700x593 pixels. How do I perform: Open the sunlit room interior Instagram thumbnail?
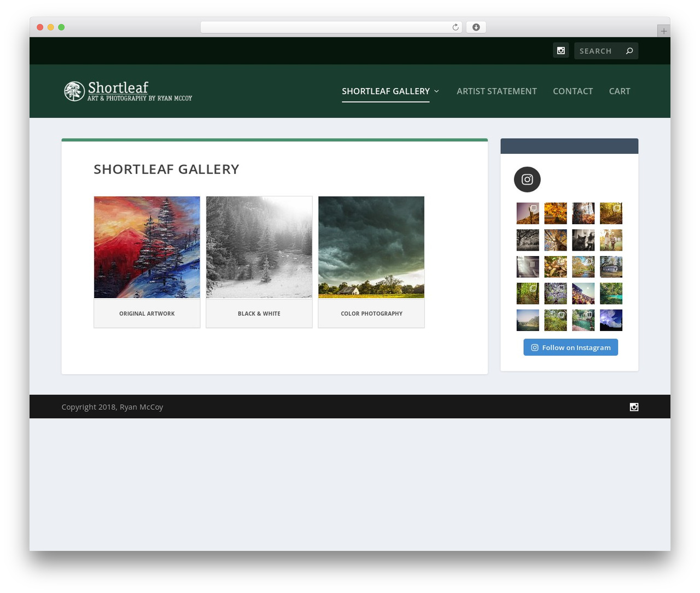pos(528,267)
